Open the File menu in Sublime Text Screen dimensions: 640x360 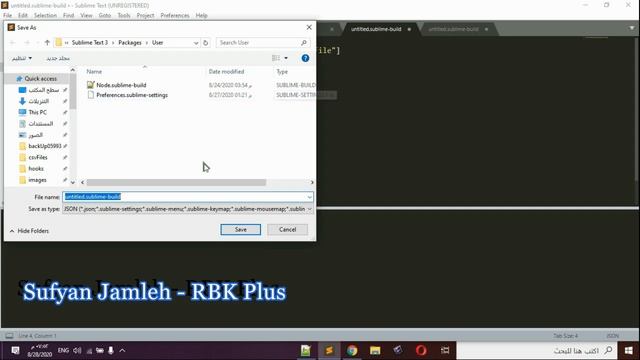(7, 16)
